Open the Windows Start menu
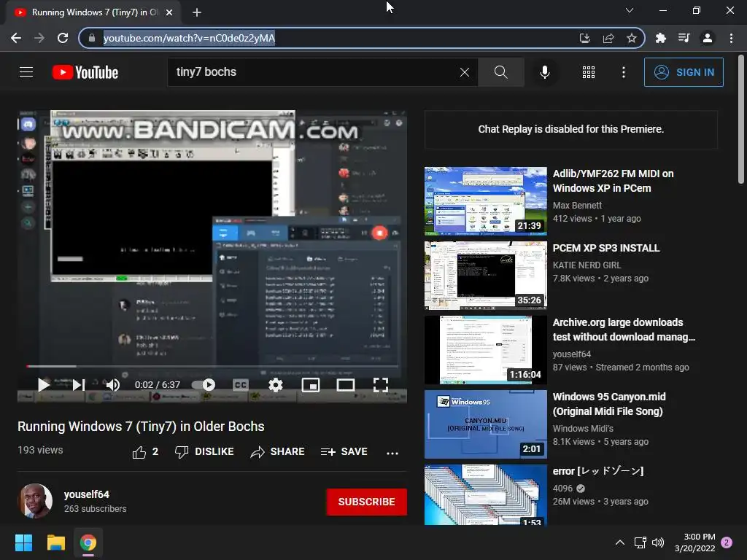Viewport: 747px width, 560px height. point(23,542)
